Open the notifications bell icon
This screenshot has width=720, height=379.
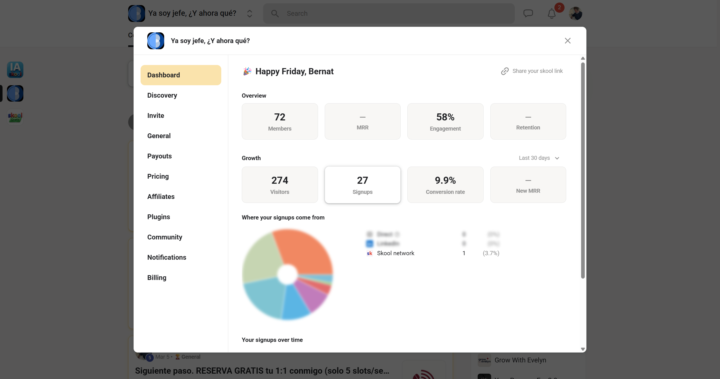(x=552, y=14)
